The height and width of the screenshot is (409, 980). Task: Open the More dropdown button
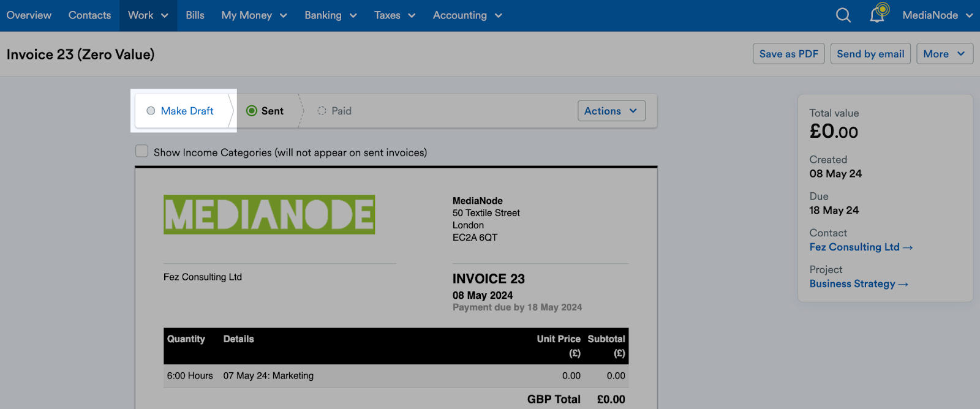point(944,54)
